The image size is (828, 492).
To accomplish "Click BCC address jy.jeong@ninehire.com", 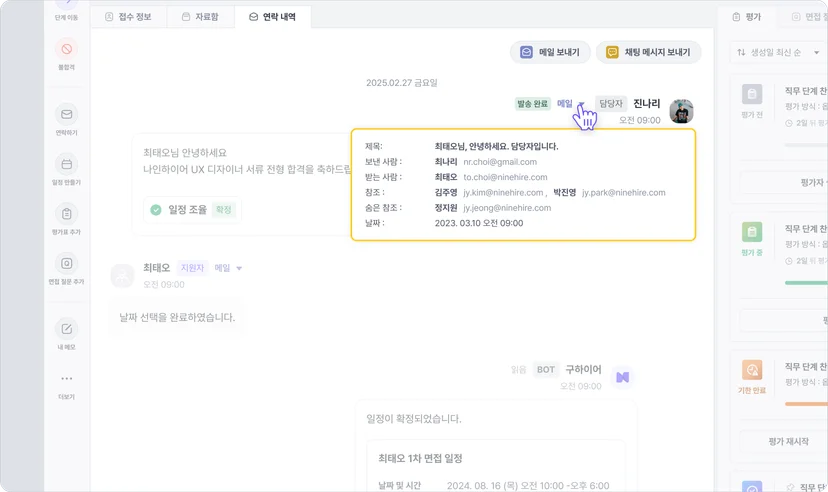I will 507,208.
